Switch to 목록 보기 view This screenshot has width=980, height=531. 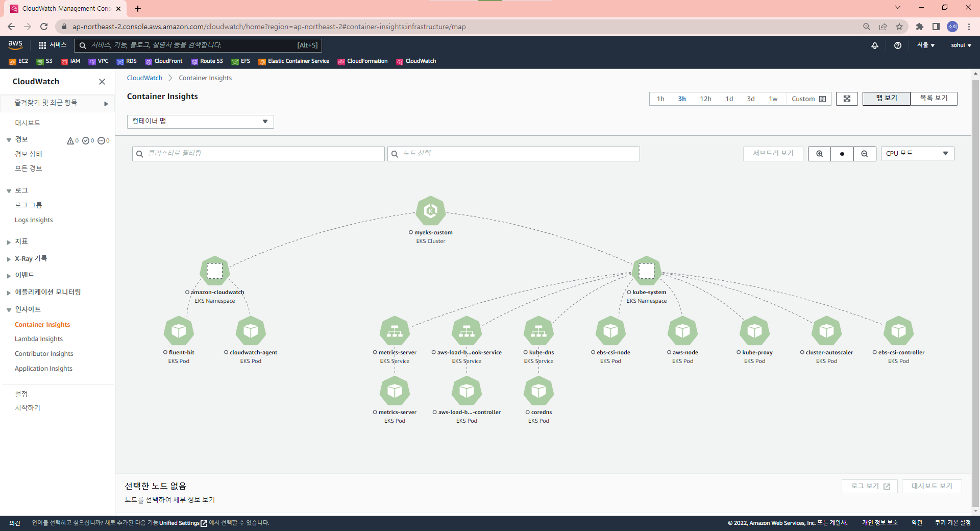(934, 99)
